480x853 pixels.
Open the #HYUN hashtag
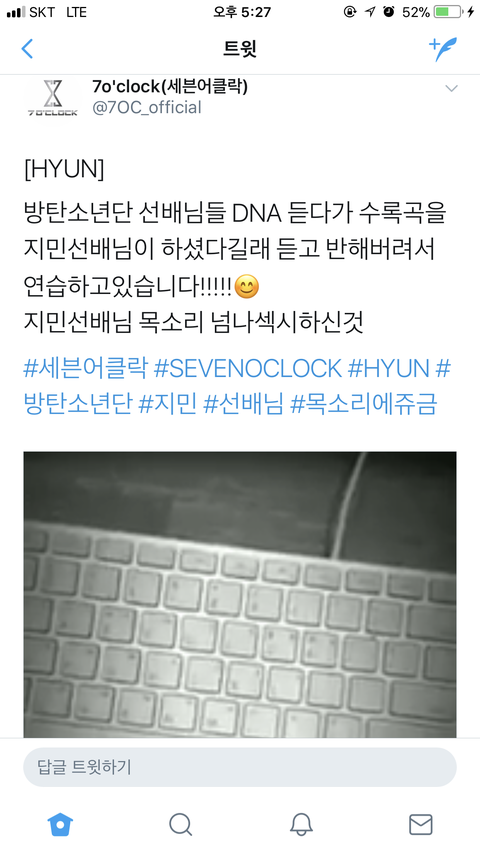(x=389, y=369)
